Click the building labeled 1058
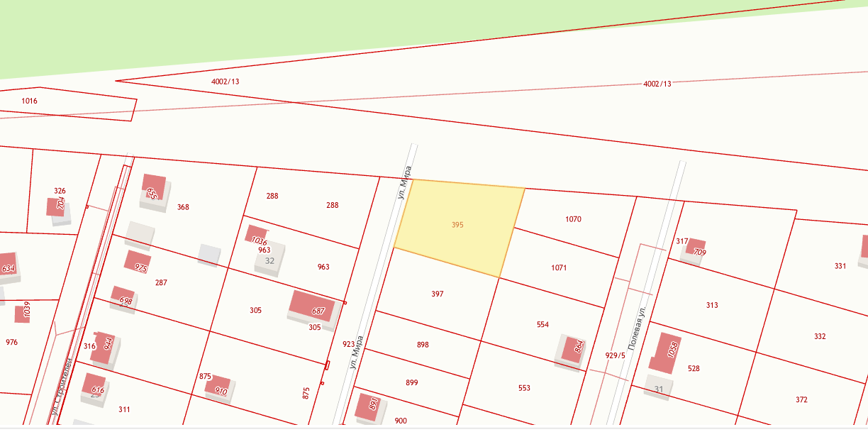The width and height of the screenshot is (868, 432). 667,353
